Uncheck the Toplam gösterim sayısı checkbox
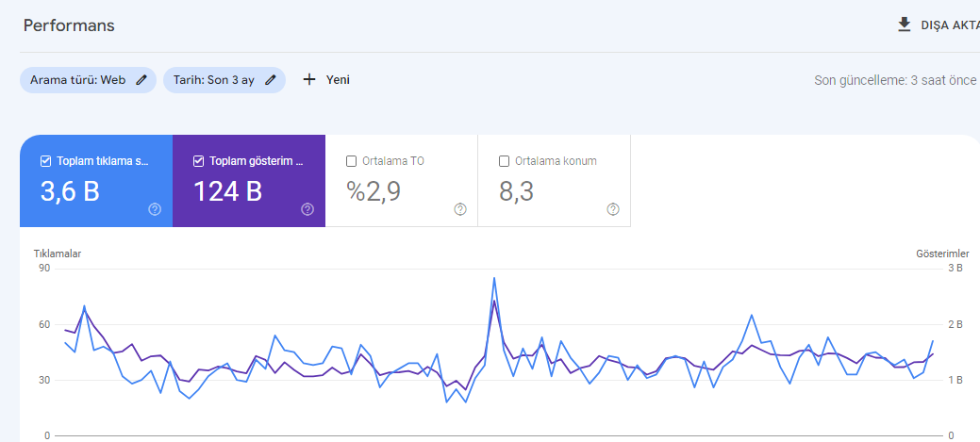The image size is (980, 442). coord(199,161)
